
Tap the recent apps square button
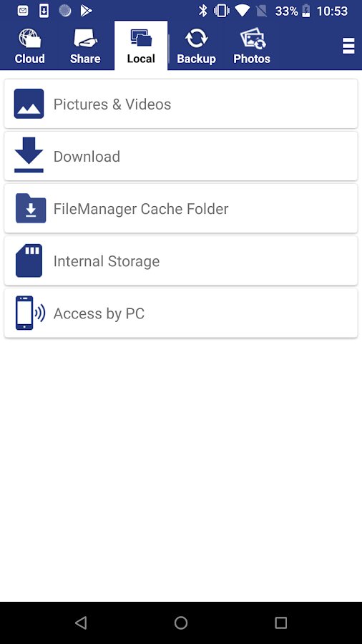pyautogui.click(x=280, y=623)
